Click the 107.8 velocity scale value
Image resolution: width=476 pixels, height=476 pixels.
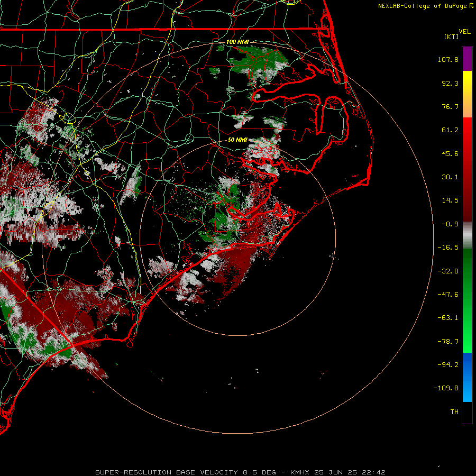coord(448,59)
